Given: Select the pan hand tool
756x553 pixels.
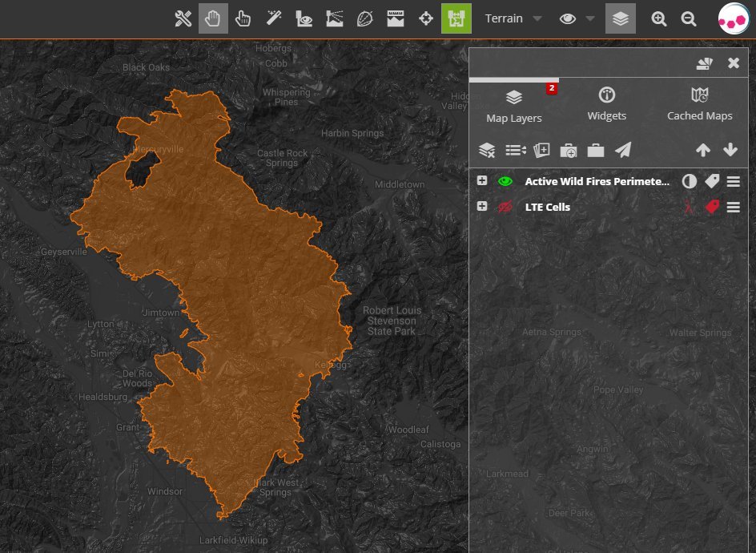Looking at the screenshot, I should pyautogui.click(x=213, y=18).
